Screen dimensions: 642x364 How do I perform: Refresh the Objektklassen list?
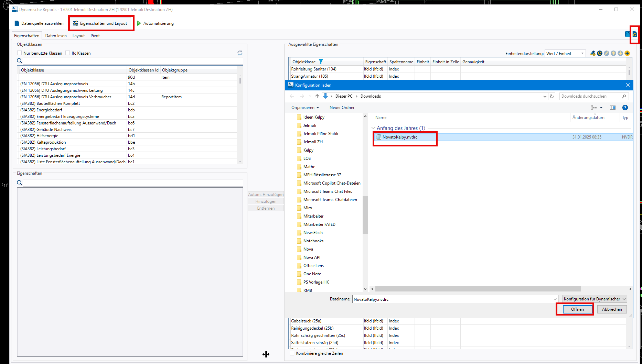click(x=240, y=53)
